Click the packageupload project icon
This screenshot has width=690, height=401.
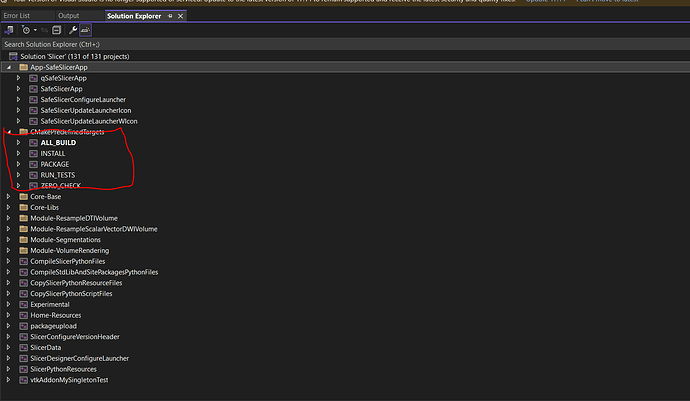[x=24, y=326]
